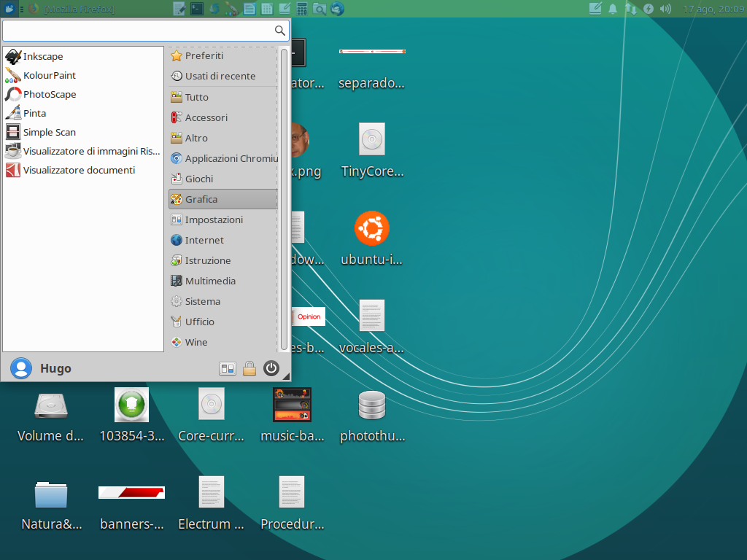Click the notification bell in the system tray
This screenshot has height=560, width=747.
613,9
